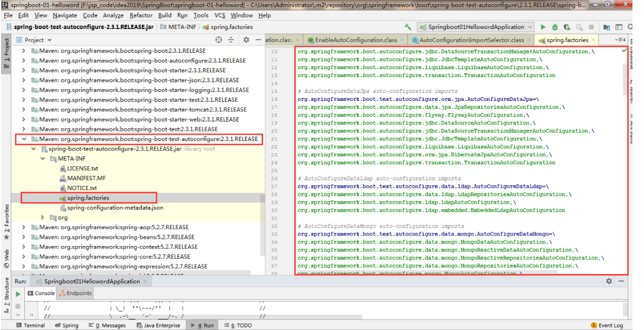The image size is (644, 330).
Task: Run with coverage using the shield icon
Action: click(567, 27)
